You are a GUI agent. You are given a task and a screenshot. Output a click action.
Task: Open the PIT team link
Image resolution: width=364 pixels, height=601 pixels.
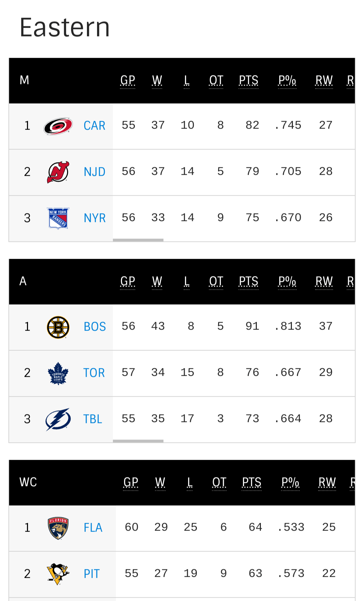click(x=92, y=574)
